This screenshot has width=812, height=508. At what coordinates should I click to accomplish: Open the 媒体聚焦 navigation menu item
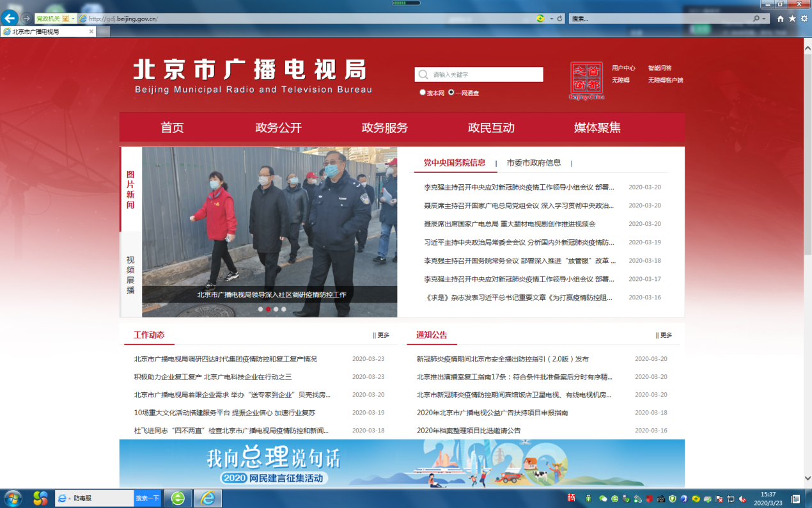click(597, 127)
